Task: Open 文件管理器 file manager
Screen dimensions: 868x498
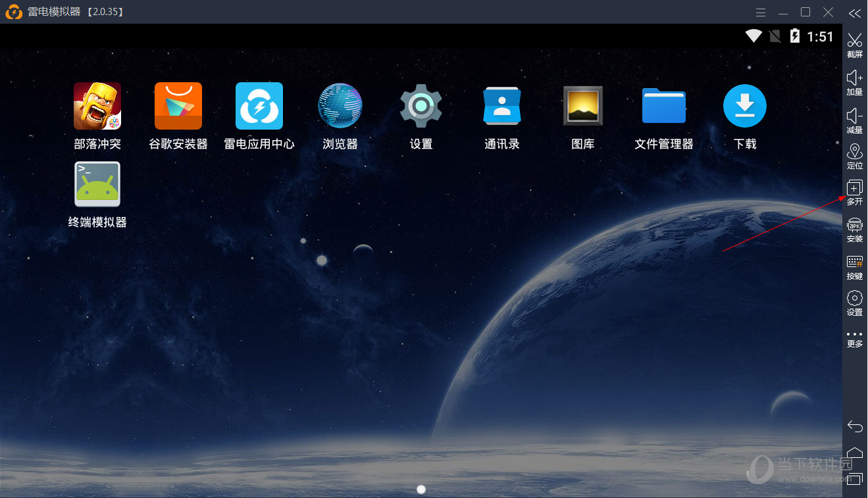Action: point(664,106)
